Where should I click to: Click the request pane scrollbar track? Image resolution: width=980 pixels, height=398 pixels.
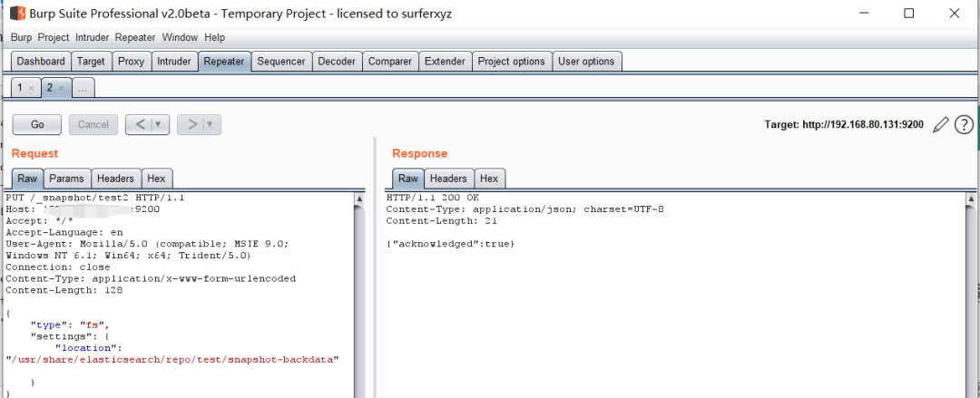pos(359,301)
